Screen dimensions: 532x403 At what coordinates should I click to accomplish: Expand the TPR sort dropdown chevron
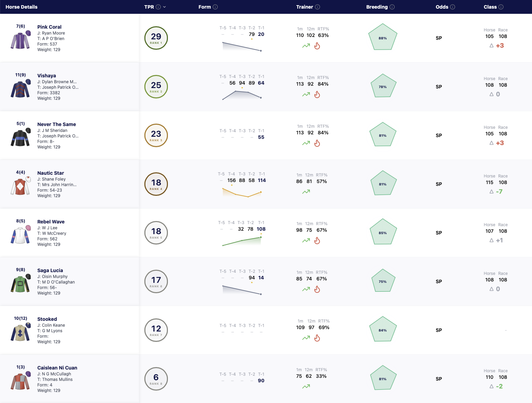(x=164, y=7)
